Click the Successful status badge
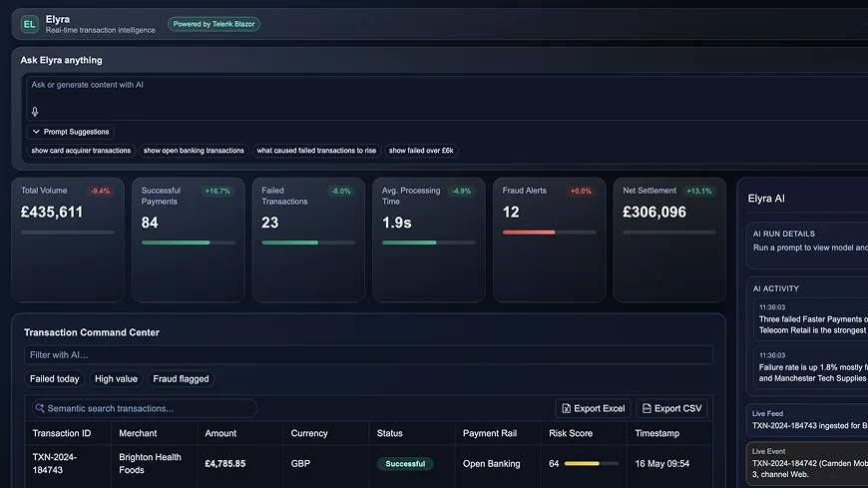Image resolution: width=868 pixels, height=488 pixels. click(x=405, y=464)
